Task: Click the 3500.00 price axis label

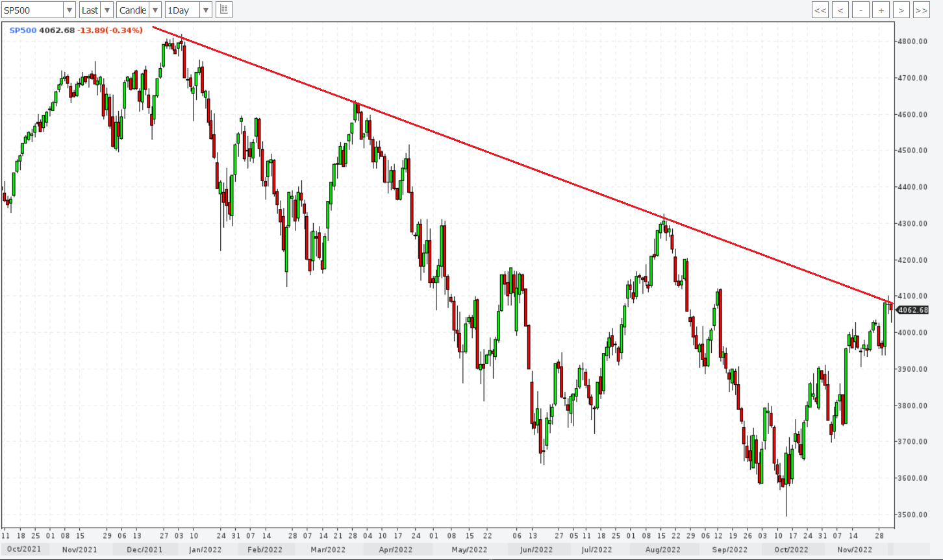Action: 912,515
